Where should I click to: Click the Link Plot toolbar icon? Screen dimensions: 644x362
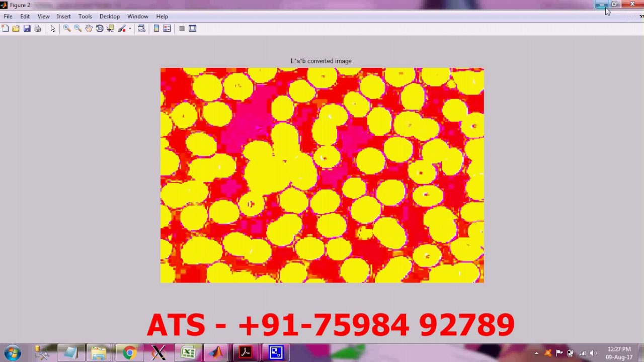(141, 29)
